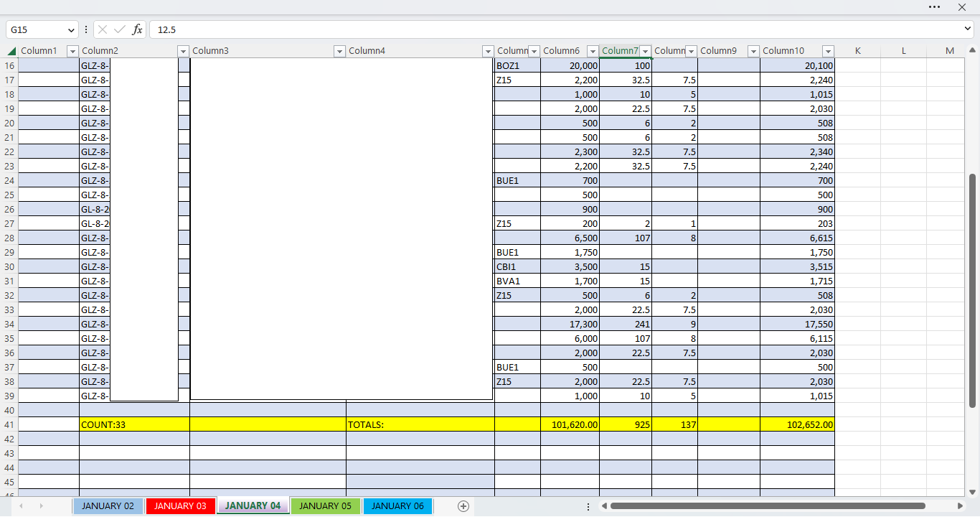Click vertical scrollbar down arrow
The height and width of the screenshot is (517, 980).
point(973,492)
